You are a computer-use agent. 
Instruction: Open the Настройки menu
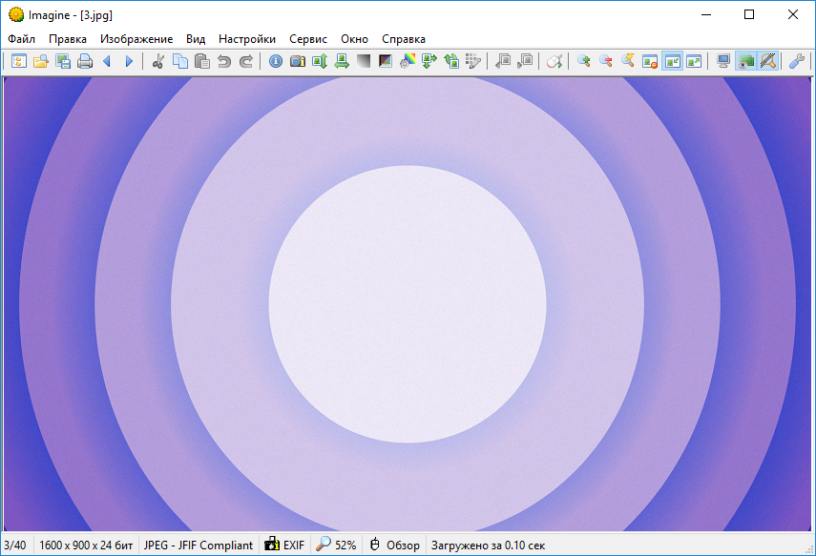coord(247,39)
